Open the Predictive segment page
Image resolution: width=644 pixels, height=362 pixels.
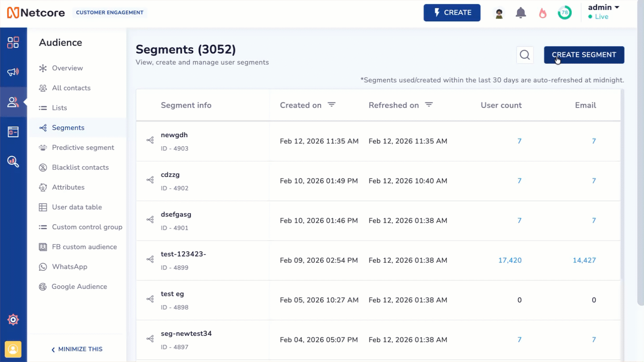tap(83, 148)
